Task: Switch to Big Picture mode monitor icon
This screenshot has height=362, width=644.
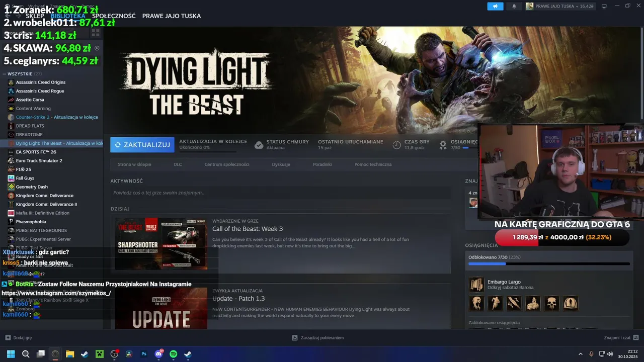Action: point(604,6)
